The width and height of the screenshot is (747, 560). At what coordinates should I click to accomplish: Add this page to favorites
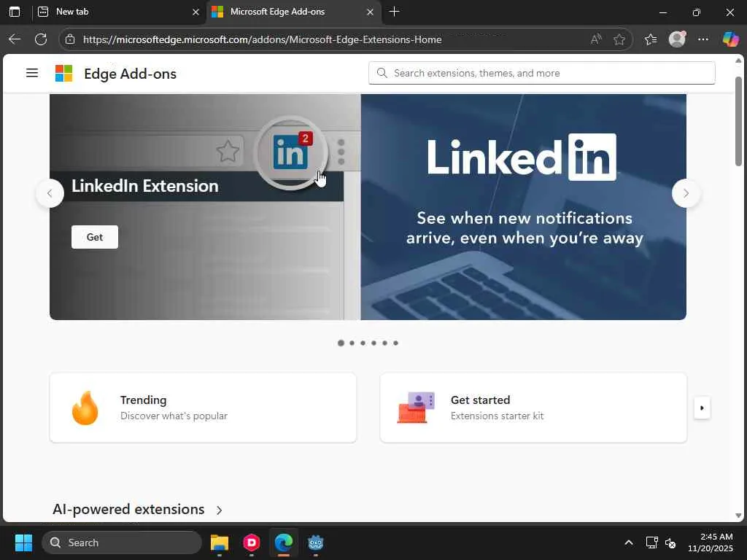click(x=619, y=39)
